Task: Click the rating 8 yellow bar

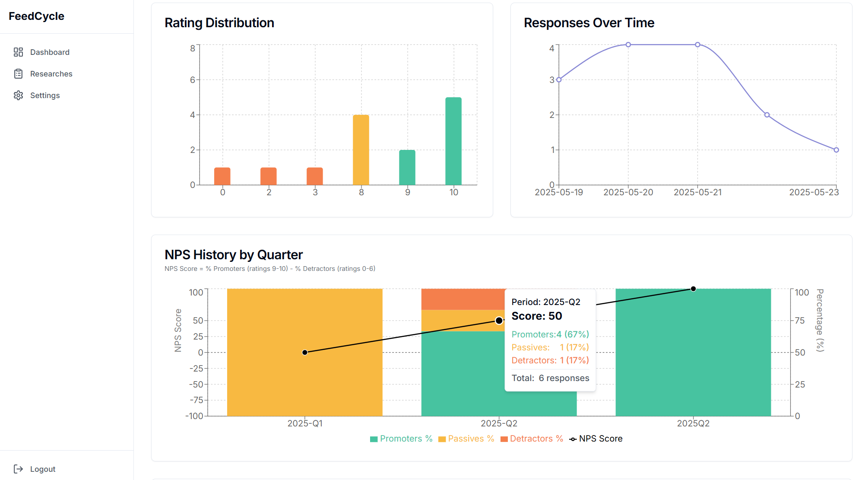Action: point(361,150)
